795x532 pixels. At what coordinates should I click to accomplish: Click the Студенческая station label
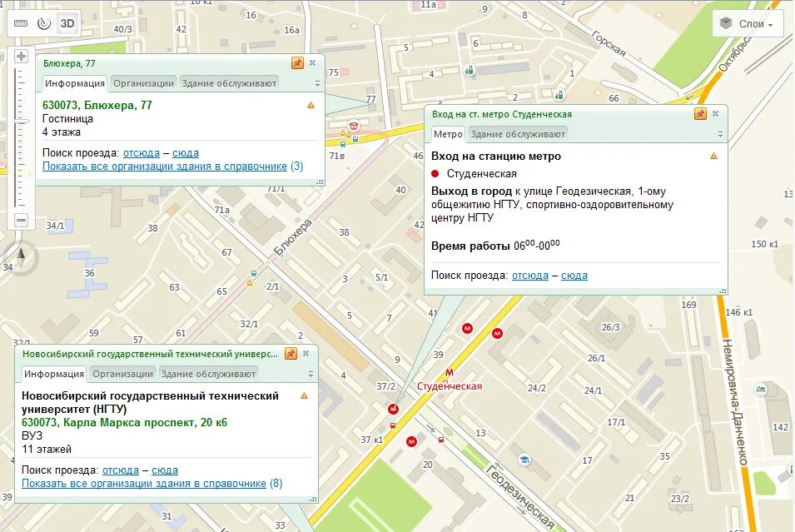[450, 386]
